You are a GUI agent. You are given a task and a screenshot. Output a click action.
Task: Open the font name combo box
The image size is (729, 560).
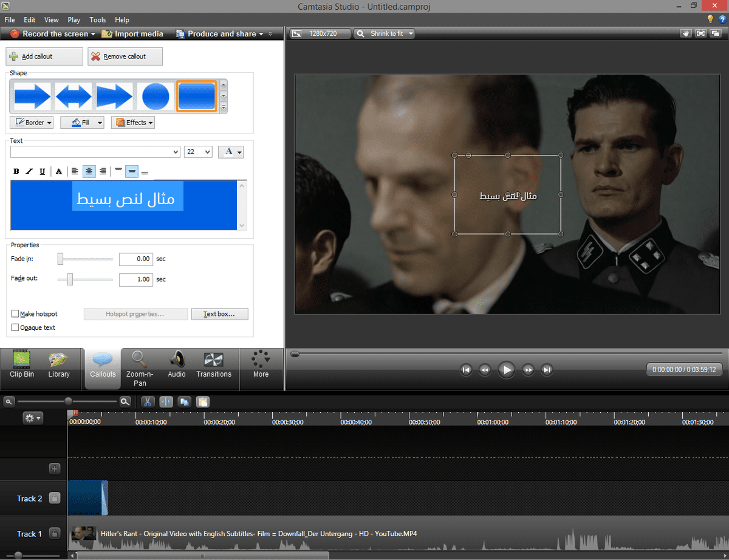[95, 152]
